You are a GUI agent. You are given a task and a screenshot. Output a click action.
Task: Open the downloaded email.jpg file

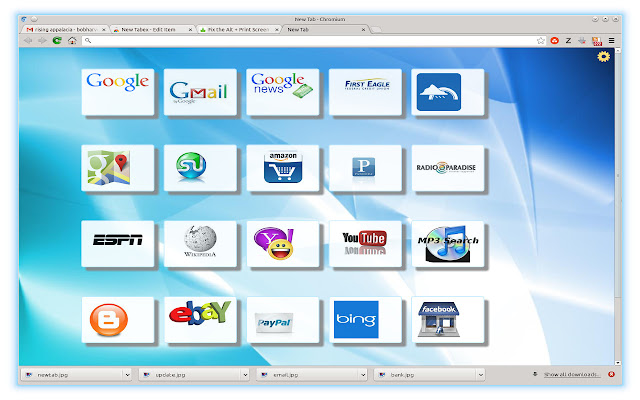click(x=308, y=374)
